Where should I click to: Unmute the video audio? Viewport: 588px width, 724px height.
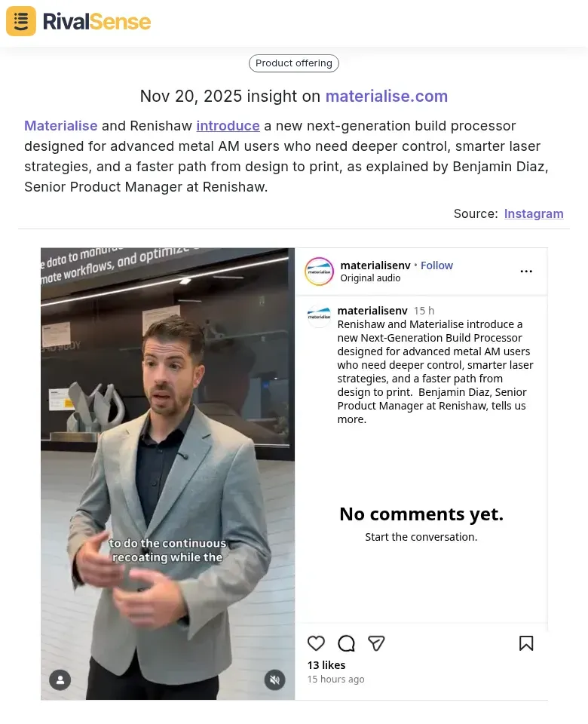(x=275, y=680)
